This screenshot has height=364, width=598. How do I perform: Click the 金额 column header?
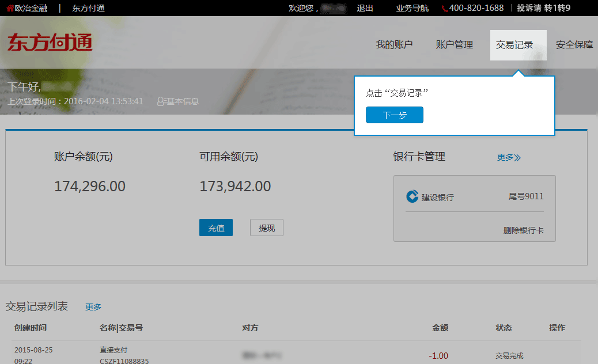click(x=440, y=328)
